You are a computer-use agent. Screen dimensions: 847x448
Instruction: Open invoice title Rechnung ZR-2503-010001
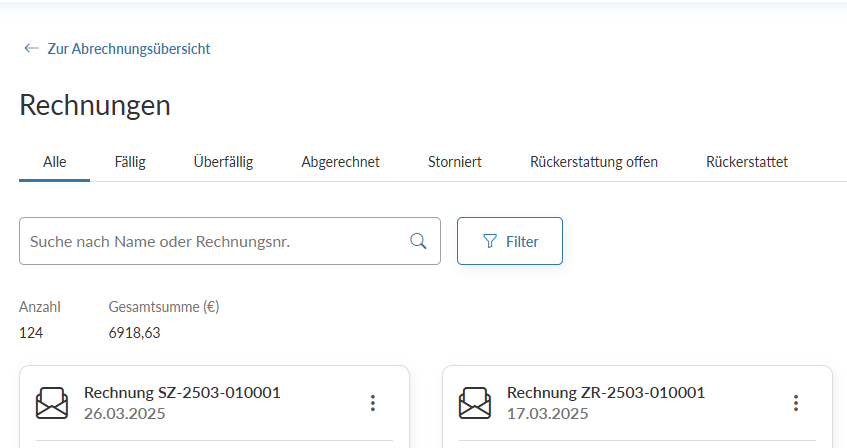tap(605, 393)
